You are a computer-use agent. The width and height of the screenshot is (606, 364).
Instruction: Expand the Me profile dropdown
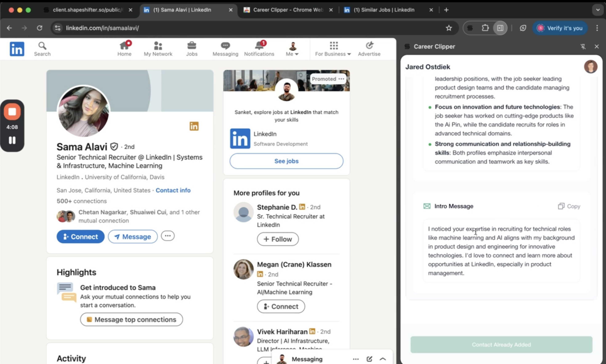coord(292,49)
